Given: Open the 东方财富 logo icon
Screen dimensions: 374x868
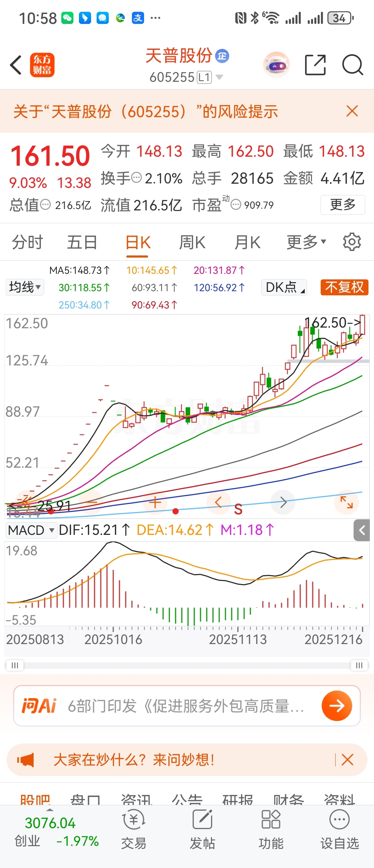Looking at the screenshot, I should coord(42,65).
